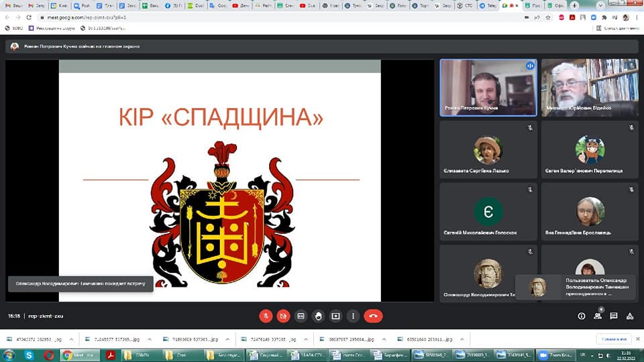644x362 pixels.
Task: Click Show all downloads button
Action: 612,339
